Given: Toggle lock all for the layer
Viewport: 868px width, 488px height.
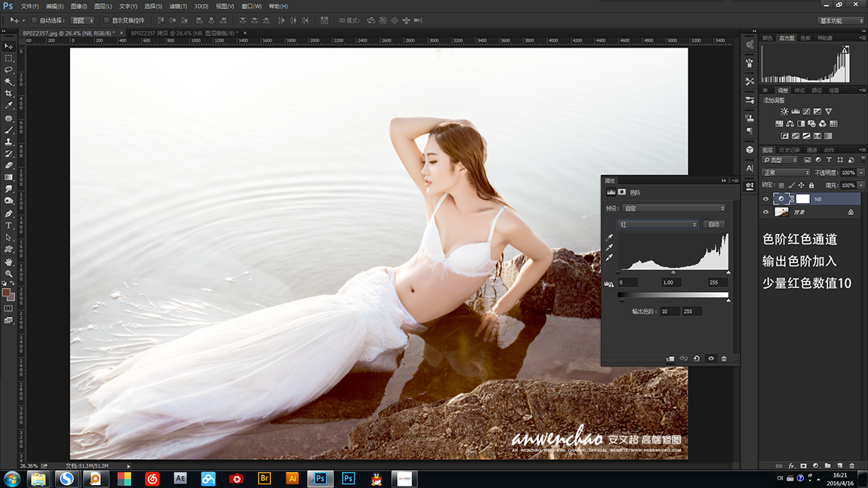Looking at the screenshot, I should tap(811, 186).
